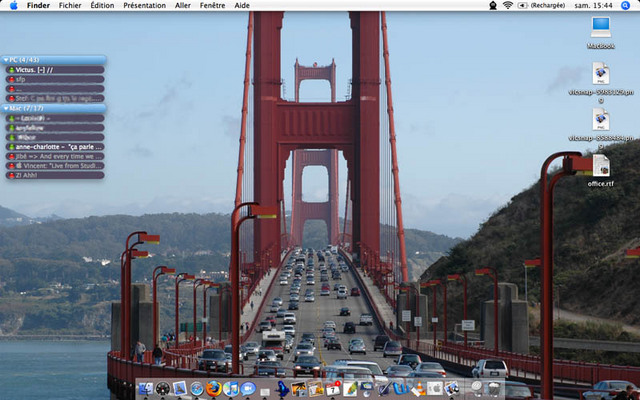Click the battery status icon
The image size is (640, 400).
point(522,5)
